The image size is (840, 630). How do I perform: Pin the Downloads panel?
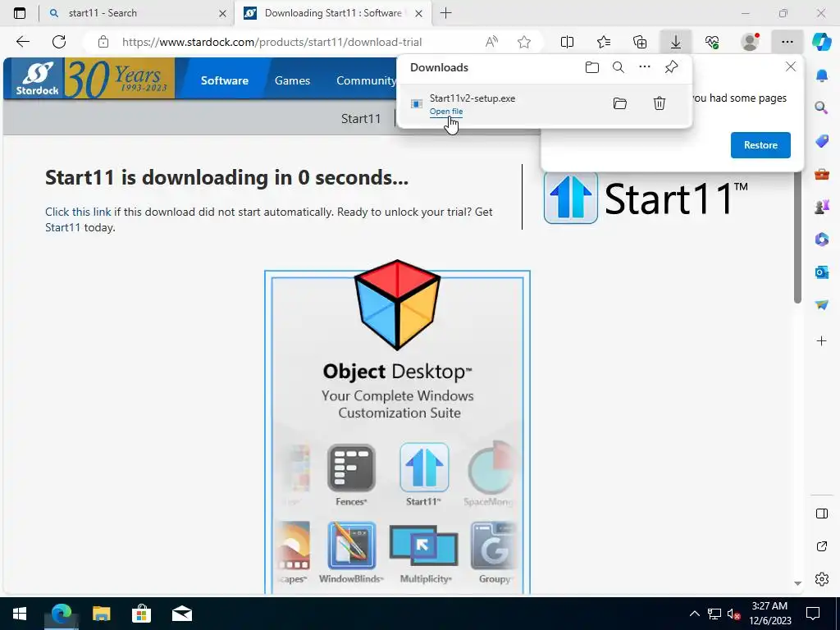point(671,67)
